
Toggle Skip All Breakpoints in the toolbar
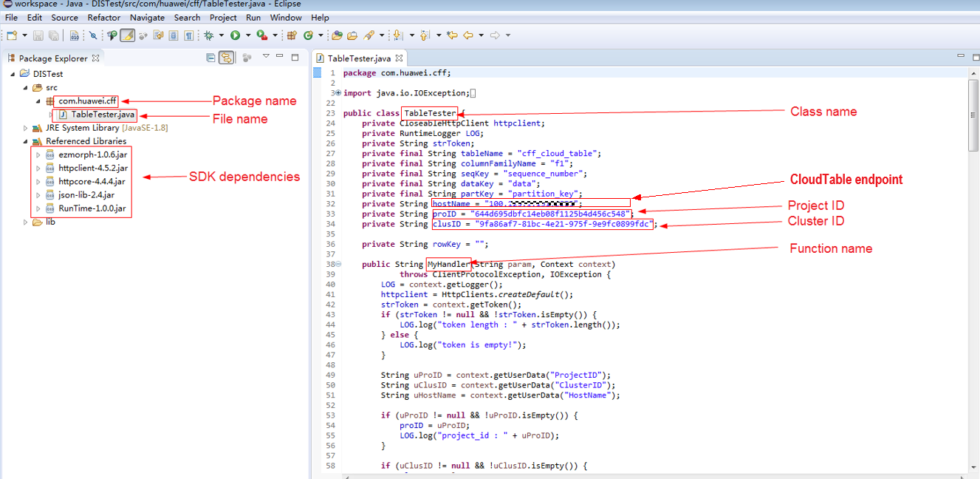[x=93, y=35]
